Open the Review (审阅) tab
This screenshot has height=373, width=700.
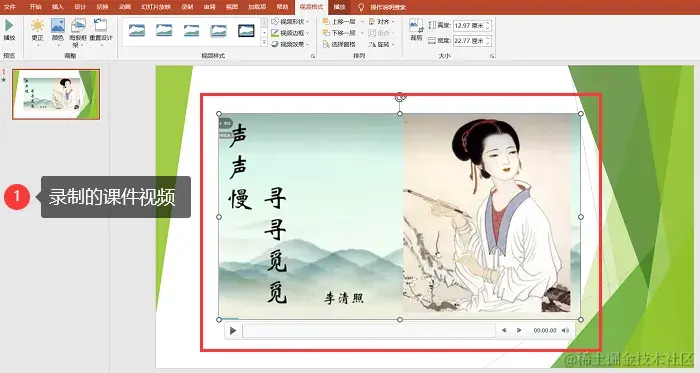coord(209,7)
